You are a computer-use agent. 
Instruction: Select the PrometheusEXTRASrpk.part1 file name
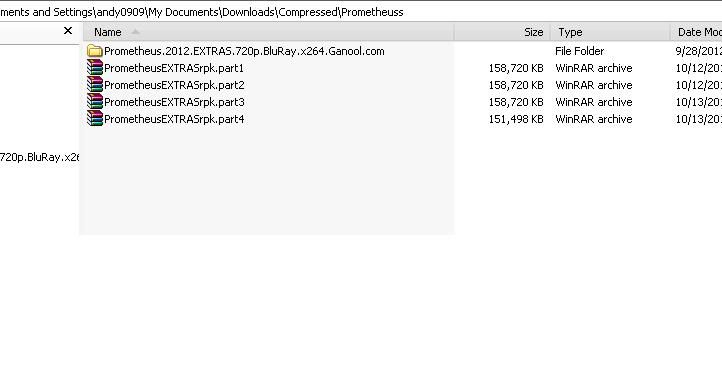tap(174, 68)
